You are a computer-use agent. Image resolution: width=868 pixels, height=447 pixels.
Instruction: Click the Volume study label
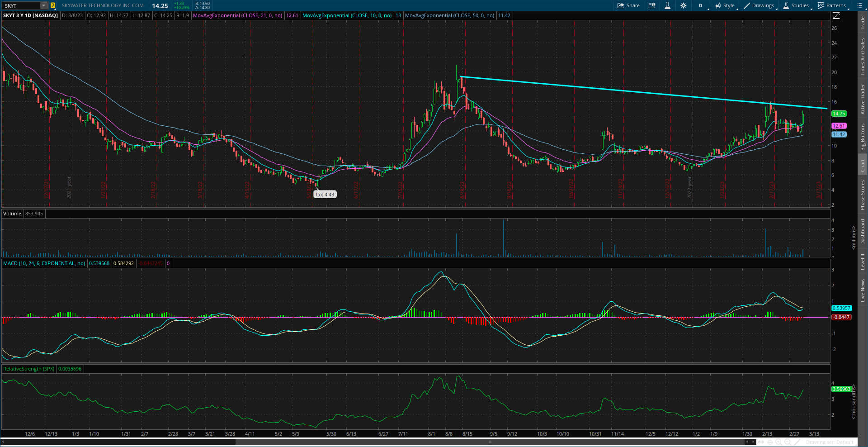(x=12, y=214)
